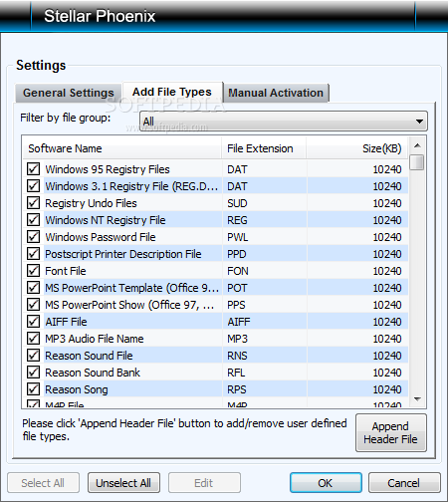Click the Unselect All button
Screen dimensions: 448x502
[x=123, y=483]
